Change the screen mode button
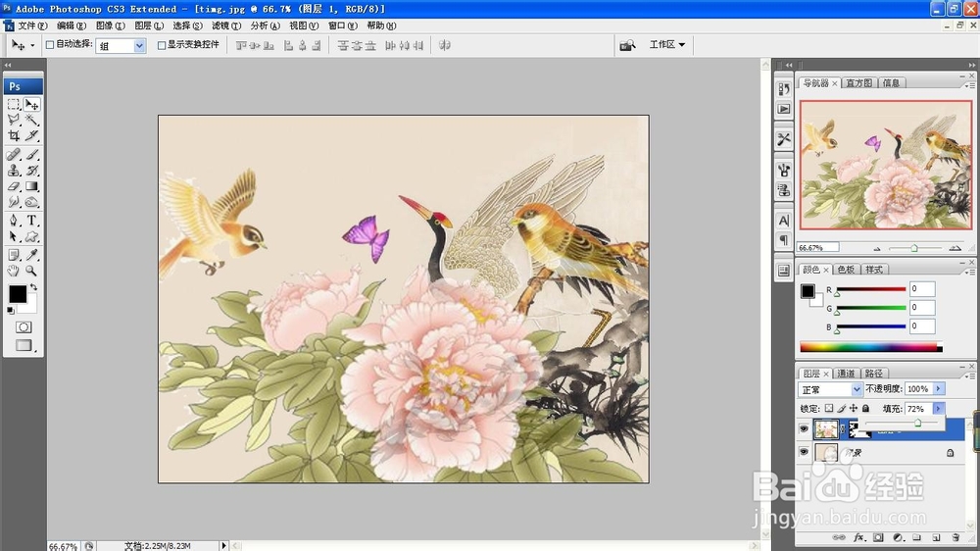Image resolution: width=980 pixels, height=551 pixels. point(24,345)
